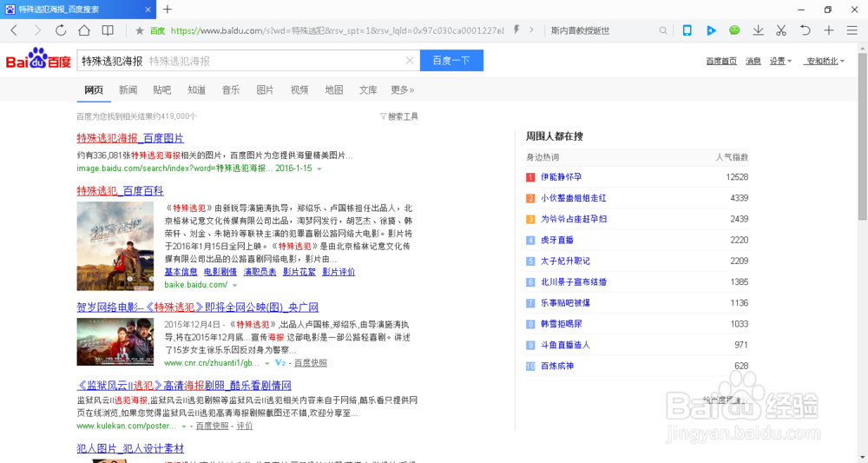Open the browser home page icon
Screen dimensions: 868x463
(x=84, y=30)
